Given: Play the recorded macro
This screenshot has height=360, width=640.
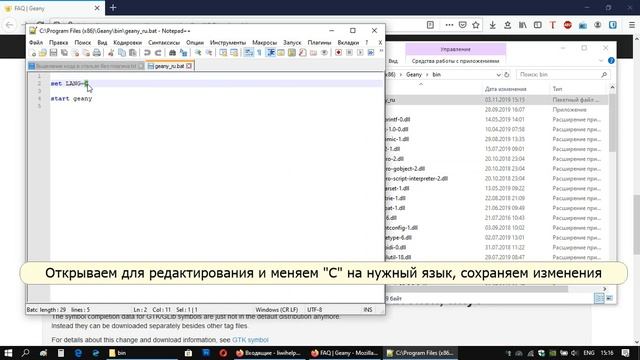Looking at the screenshot, I should pos(360,53).
